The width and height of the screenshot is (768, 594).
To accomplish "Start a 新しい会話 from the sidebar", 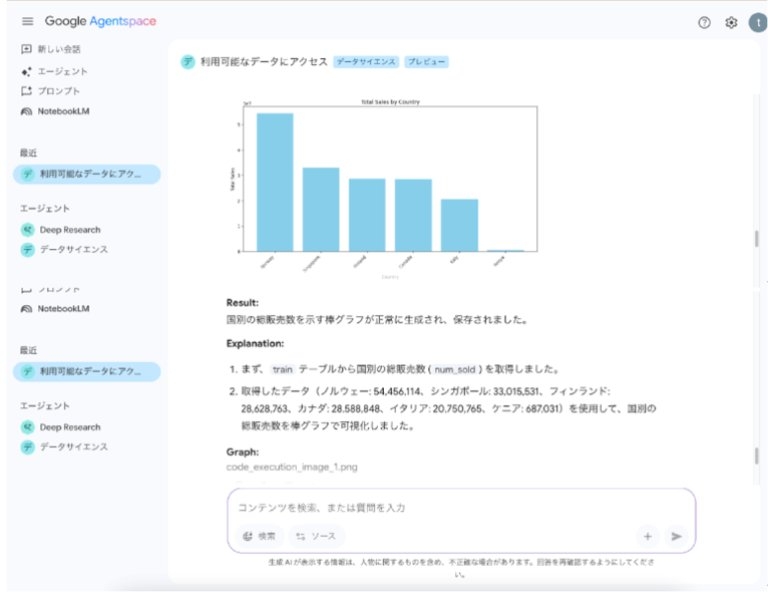I will coord(51,49).
